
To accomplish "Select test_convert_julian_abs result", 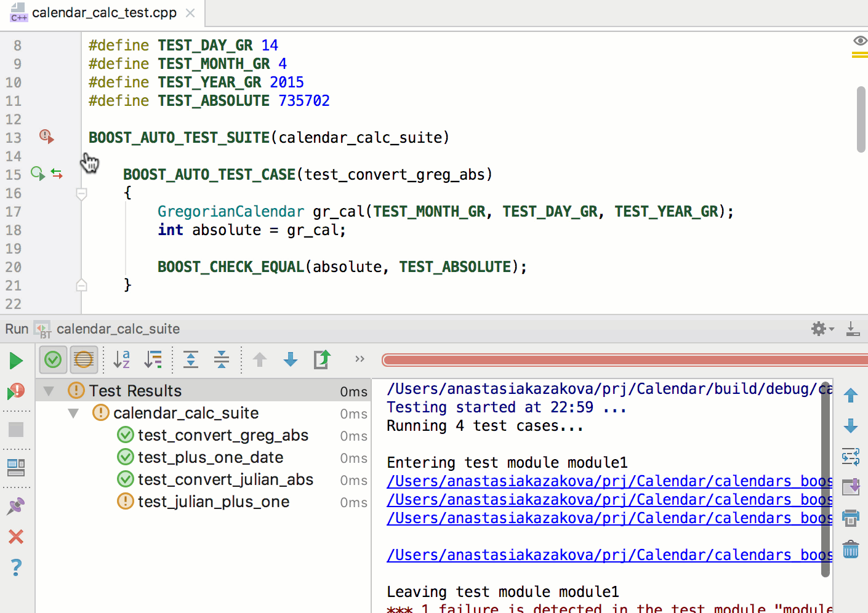I will [x=225, y=479].
